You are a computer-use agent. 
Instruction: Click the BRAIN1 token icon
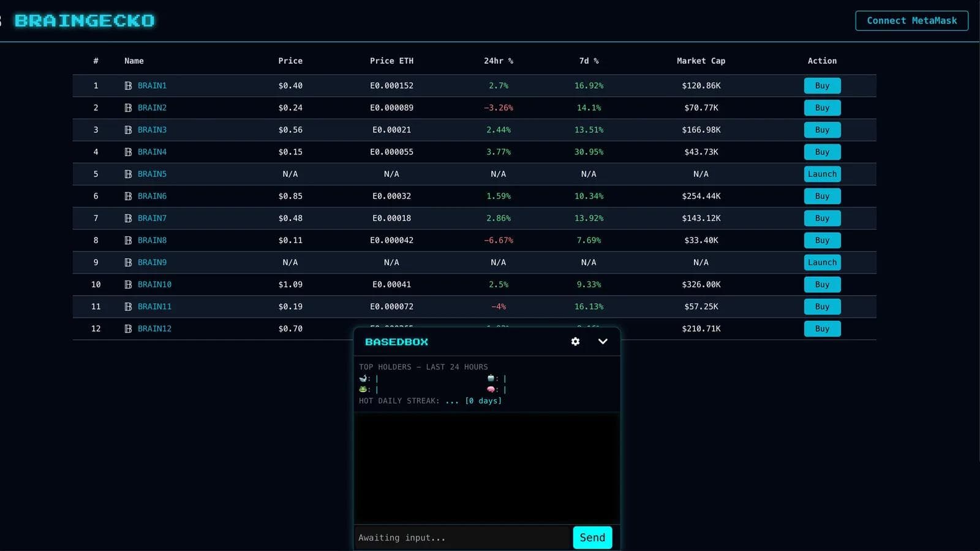(x=128, y=86)
